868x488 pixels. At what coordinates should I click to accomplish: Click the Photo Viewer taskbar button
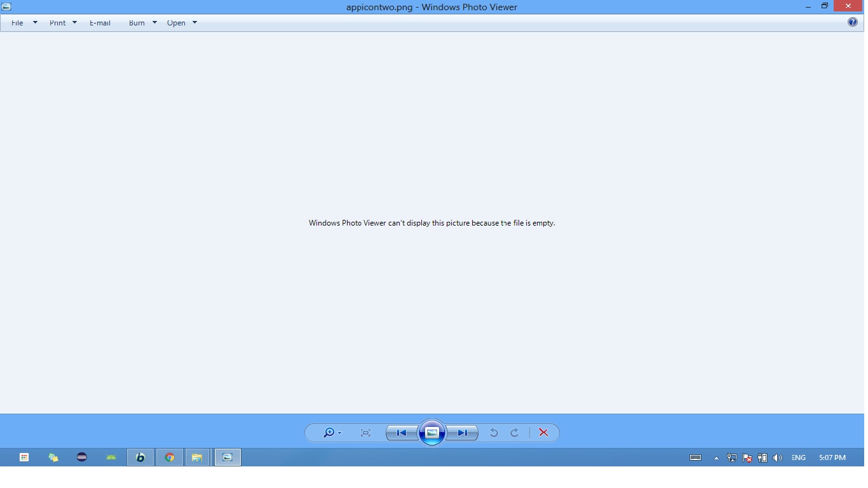(x=228, y=457)
